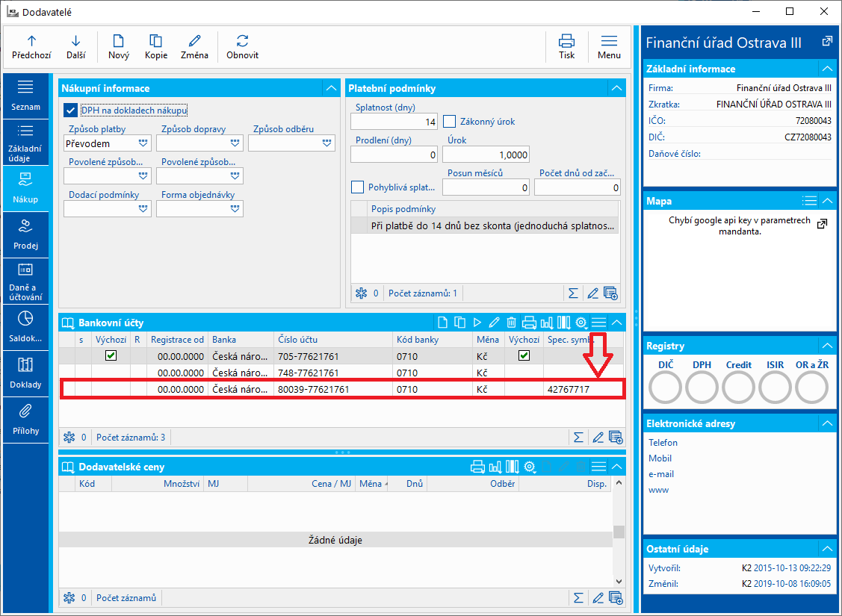The image size is (842, 616).
Task: Collapse the Základní informace panel
Action: pyautogui.click(x=828, y=69)
